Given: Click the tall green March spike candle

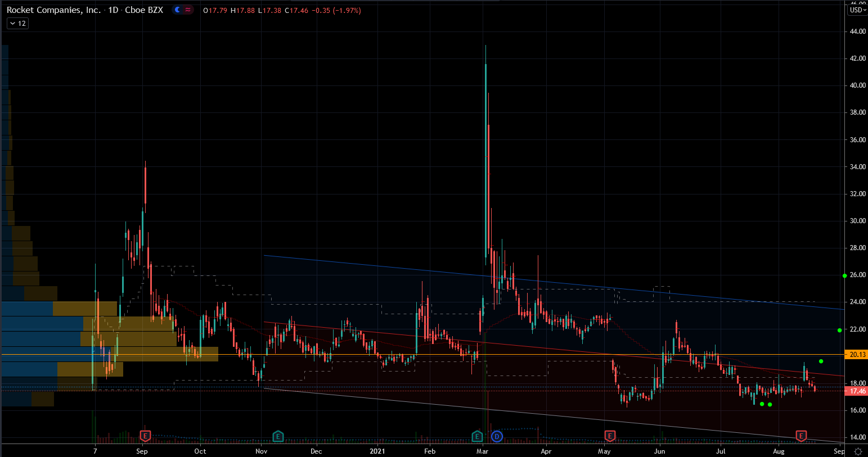Looking at the screenshot, I should 485,160.
